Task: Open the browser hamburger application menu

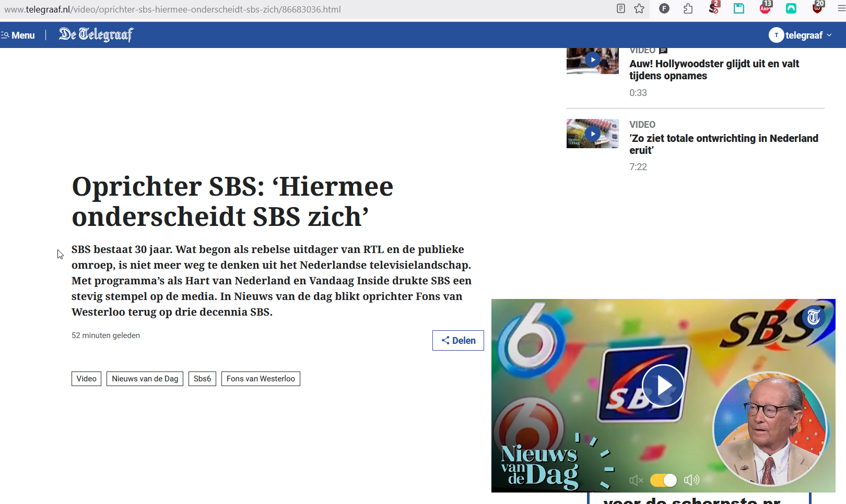Action: [x=841, y=8]
